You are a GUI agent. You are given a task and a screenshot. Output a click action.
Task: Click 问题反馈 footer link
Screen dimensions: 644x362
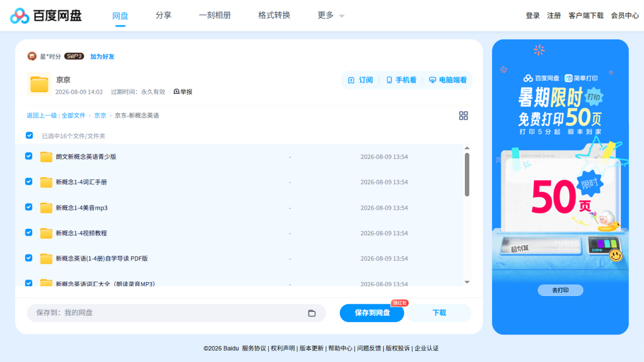coord(369,348)
